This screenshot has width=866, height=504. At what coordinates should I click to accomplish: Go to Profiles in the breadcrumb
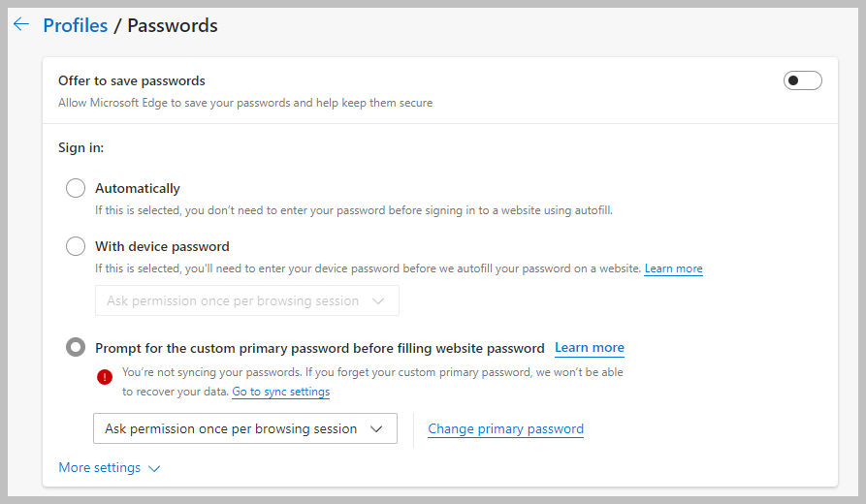(x=75, y=26)
